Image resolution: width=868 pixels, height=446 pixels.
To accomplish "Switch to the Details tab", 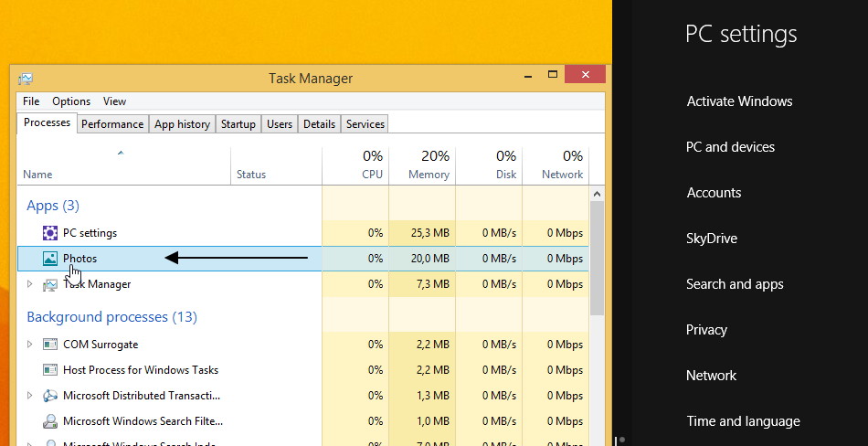I will (320, 124).
